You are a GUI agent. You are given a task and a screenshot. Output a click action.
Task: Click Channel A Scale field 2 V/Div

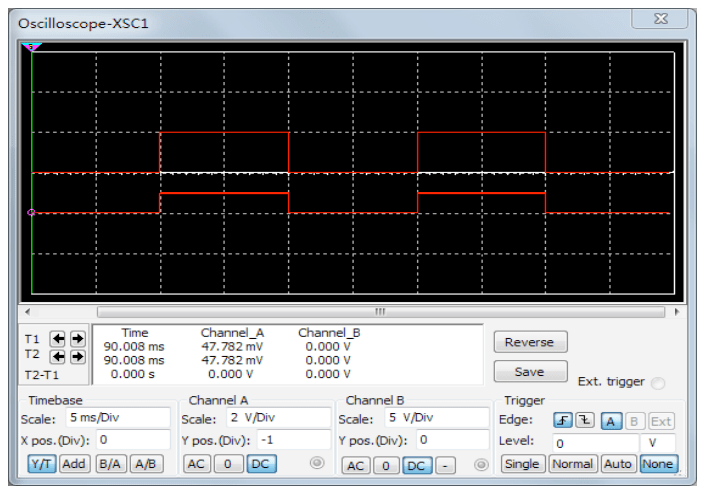click(279, 418)
